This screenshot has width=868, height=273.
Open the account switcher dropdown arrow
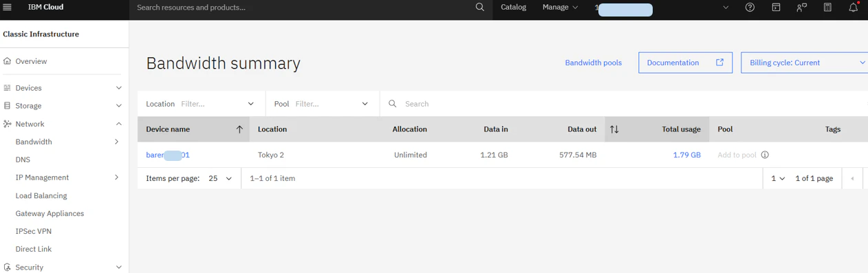726,8
